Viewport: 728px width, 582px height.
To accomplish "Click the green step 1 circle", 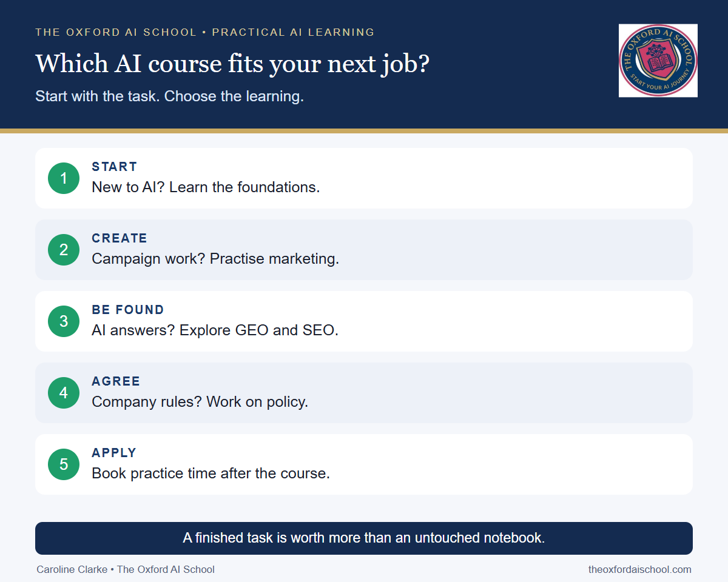I will pos(64,178).
